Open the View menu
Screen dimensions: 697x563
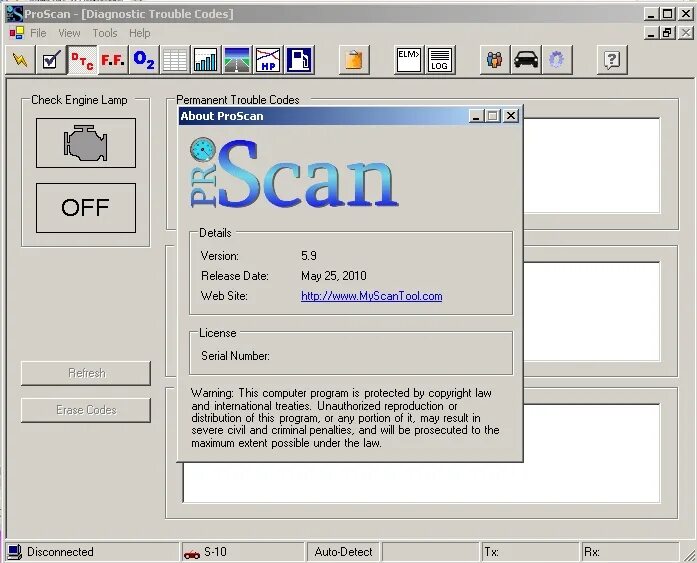[69, 33]
